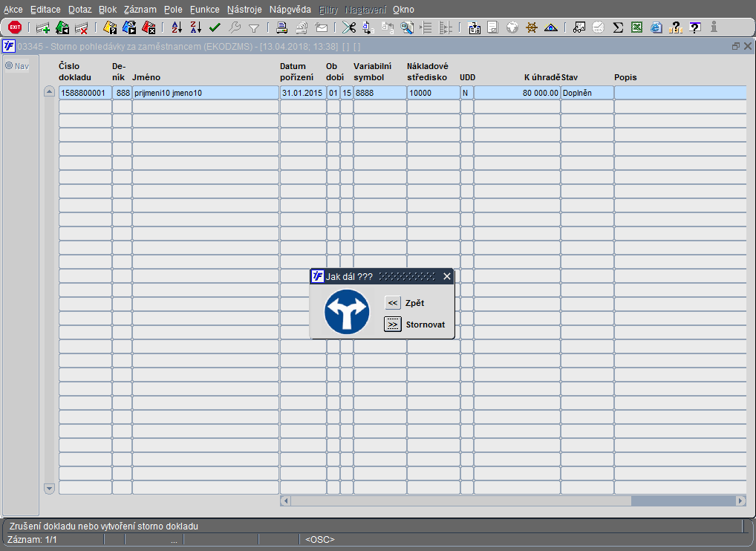Click the chart with binoculars icon
Screen dimensions: 756x551
579,27
